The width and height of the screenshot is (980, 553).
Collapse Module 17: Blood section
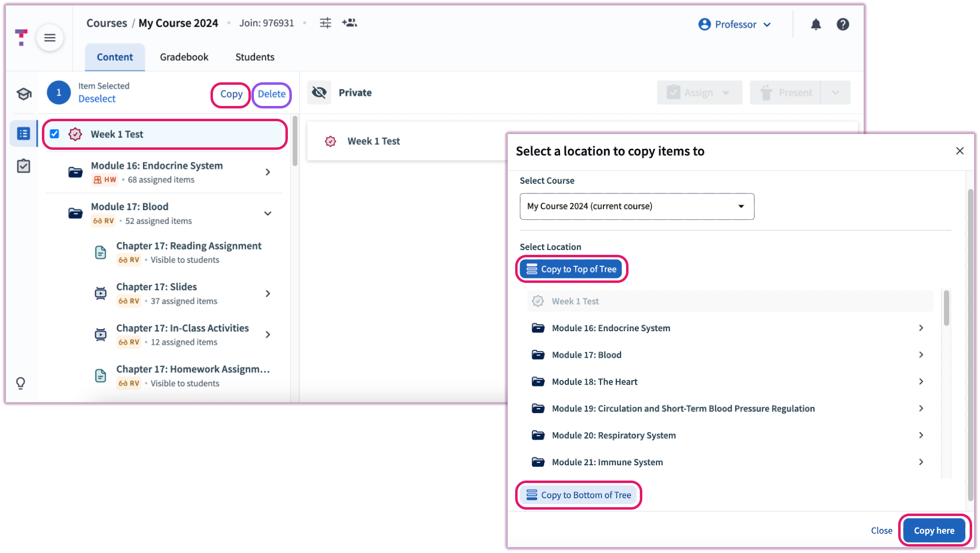[x=268, y=213]
